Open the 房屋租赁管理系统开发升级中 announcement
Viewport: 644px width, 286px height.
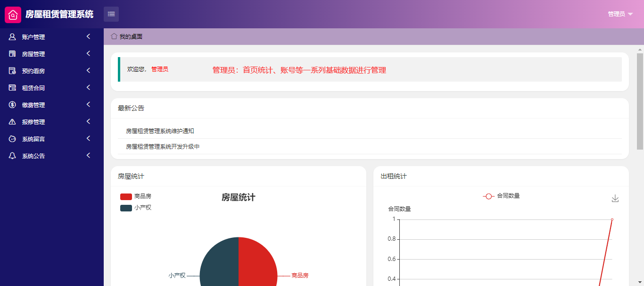[163, 147]
